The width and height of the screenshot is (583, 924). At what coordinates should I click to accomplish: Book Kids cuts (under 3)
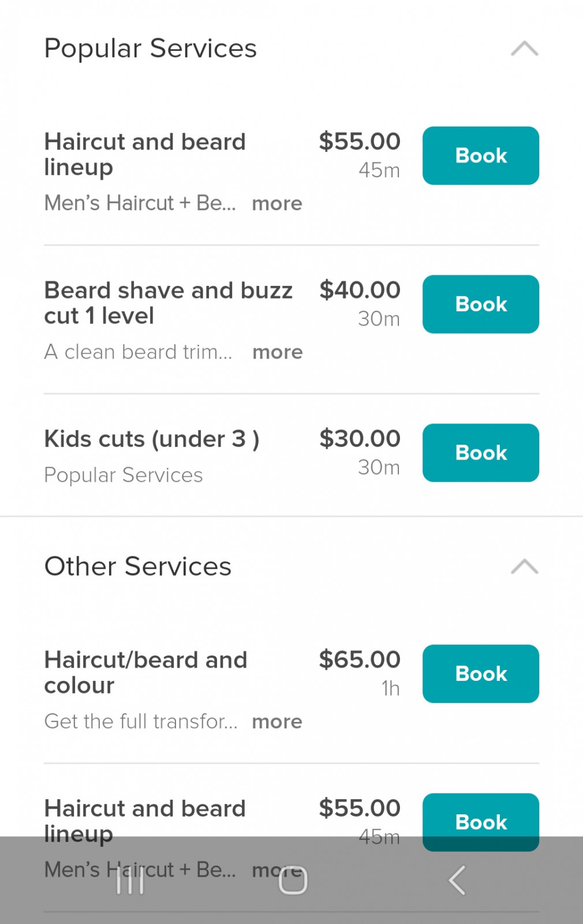point(480,453)
